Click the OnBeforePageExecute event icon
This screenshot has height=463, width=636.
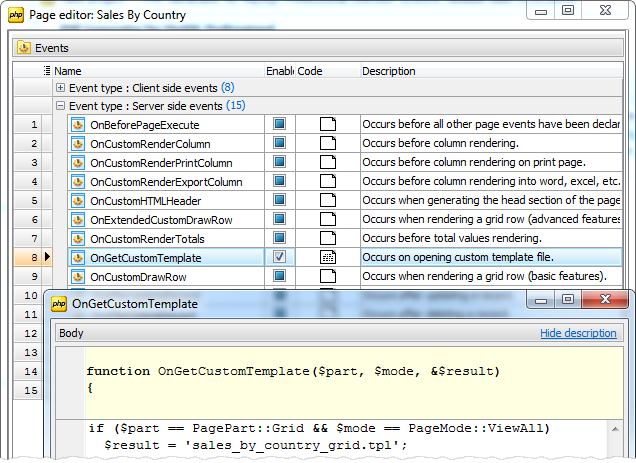click(79, 125)
